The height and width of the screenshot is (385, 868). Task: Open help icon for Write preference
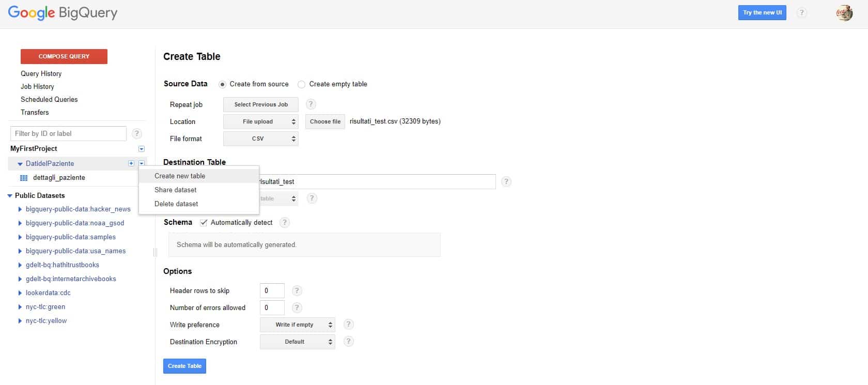349,325
